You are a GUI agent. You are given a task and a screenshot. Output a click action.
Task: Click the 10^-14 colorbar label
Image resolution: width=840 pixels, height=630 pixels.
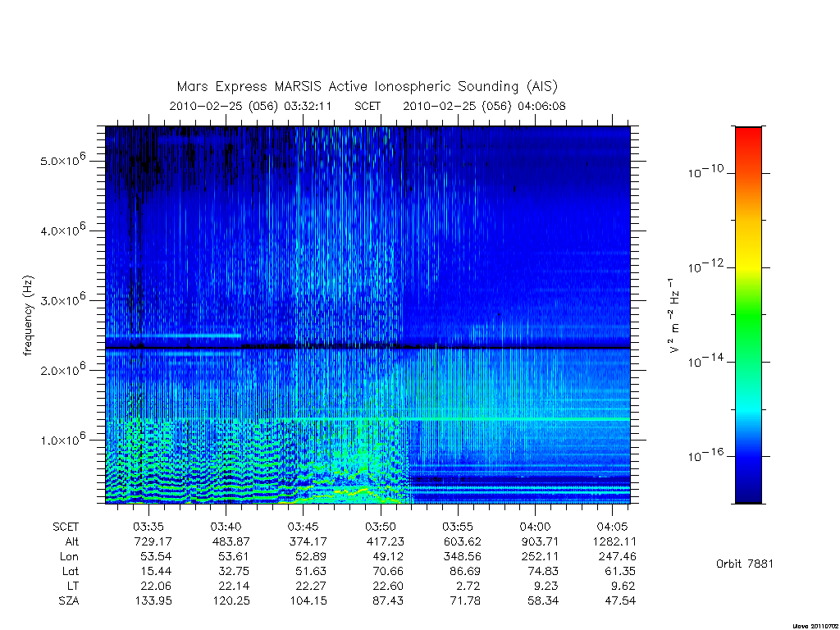point(705,361)
